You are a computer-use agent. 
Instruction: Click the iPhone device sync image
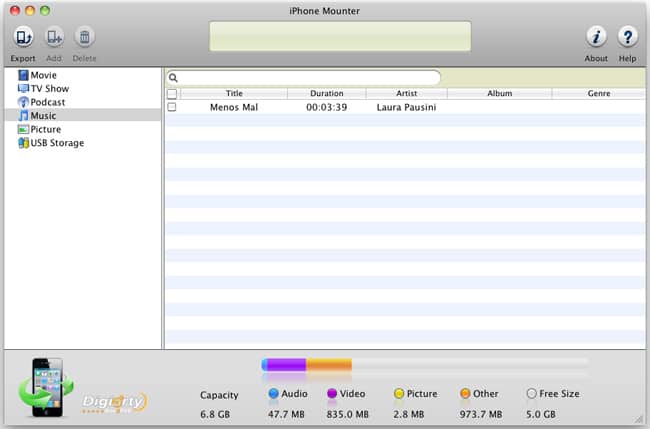coord(46,388)
